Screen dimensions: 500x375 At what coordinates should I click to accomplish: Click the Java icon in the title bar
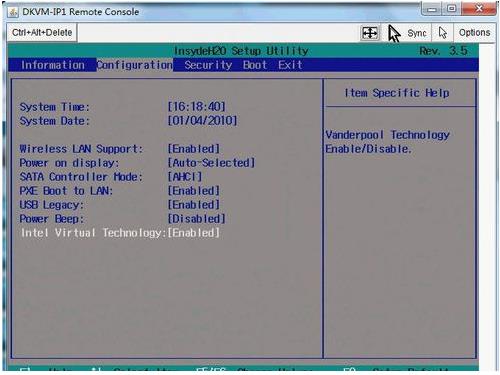click(13, 12)
